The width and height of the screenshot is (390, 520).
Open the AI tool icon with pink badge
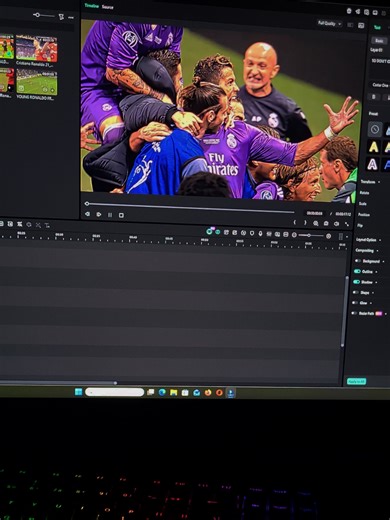210,230
